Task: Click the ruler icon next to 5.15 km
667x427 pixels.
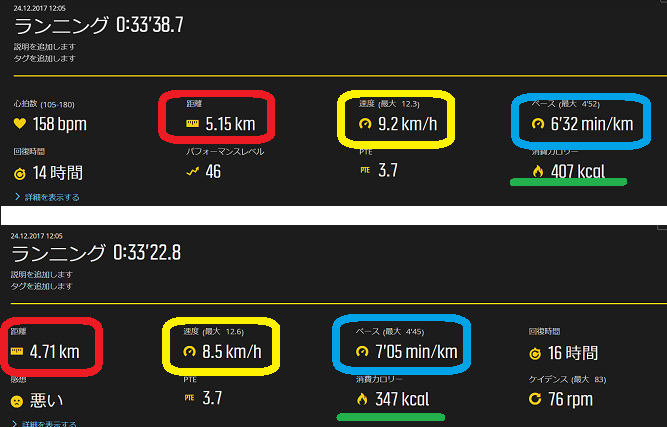Action: click(x=192, y=124)
